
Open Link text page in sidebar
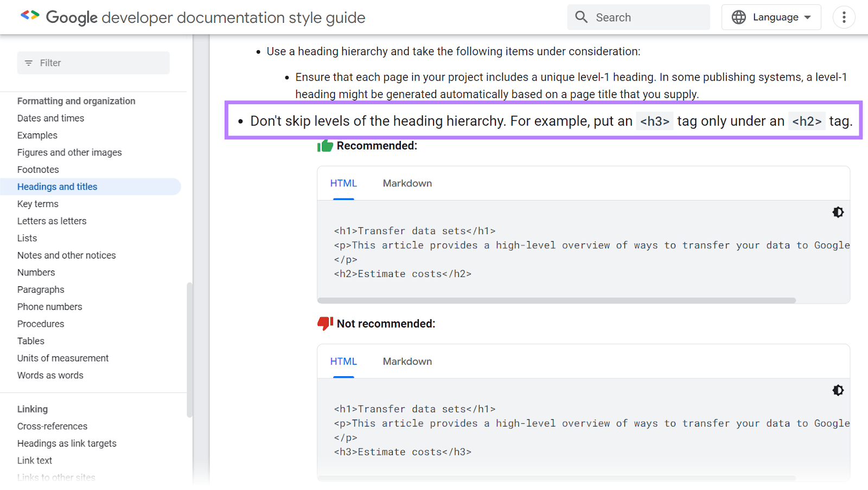(x=35, y=460)
